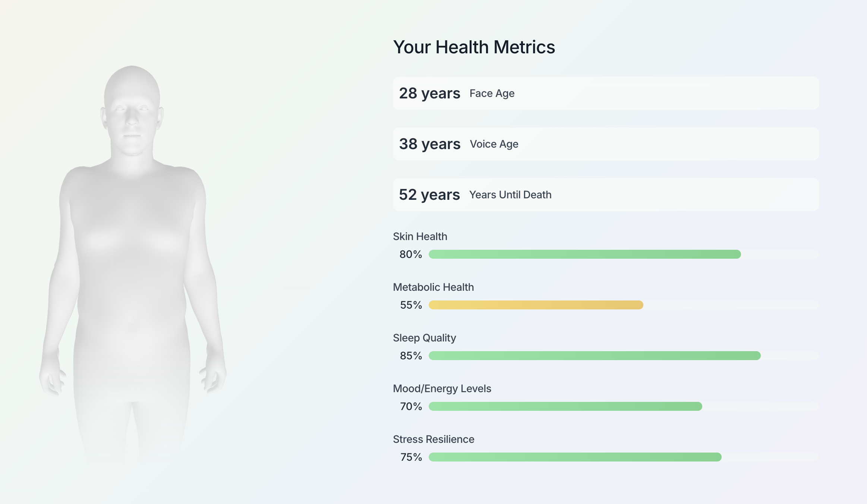Click the Metabolic Health label
The height and width of the screenshot is (504, 867).
433,287
